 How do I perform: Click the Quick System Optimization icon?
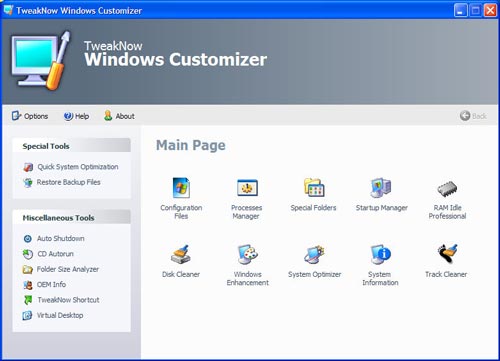coord(28,167)
